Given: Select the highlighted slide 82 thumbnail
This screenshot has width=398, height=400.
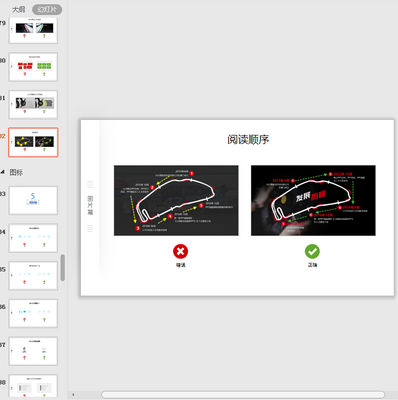Looking at the screenshot, I should click(33, 142).
